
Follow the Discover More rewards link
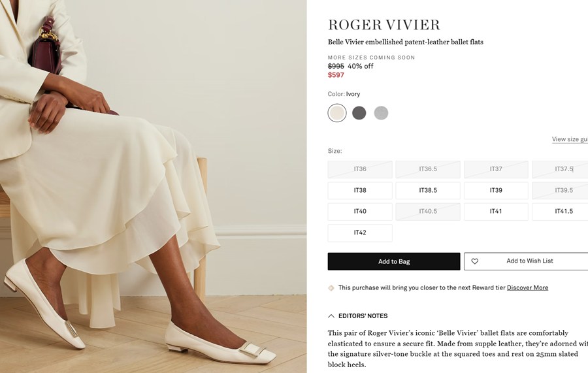tap(527, 288)
